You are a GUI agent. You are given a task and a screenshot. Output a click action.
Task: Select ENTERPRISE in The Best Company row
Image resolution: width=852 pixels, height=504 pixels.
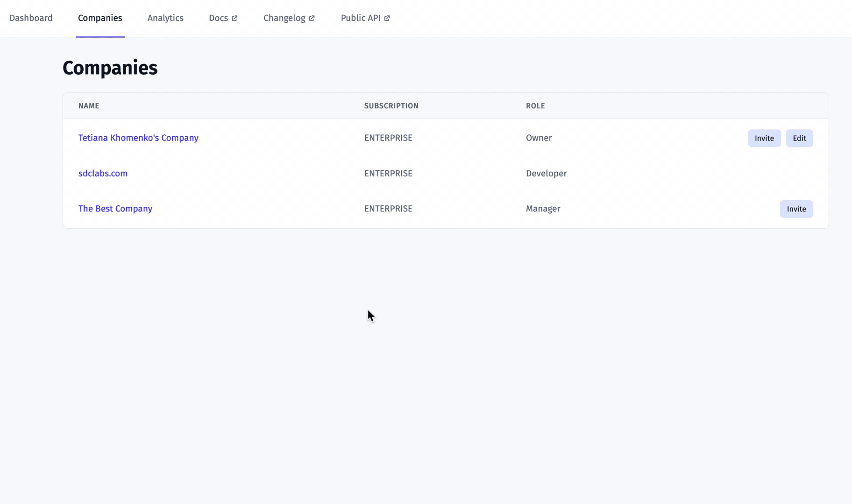(x=388, y=209)
